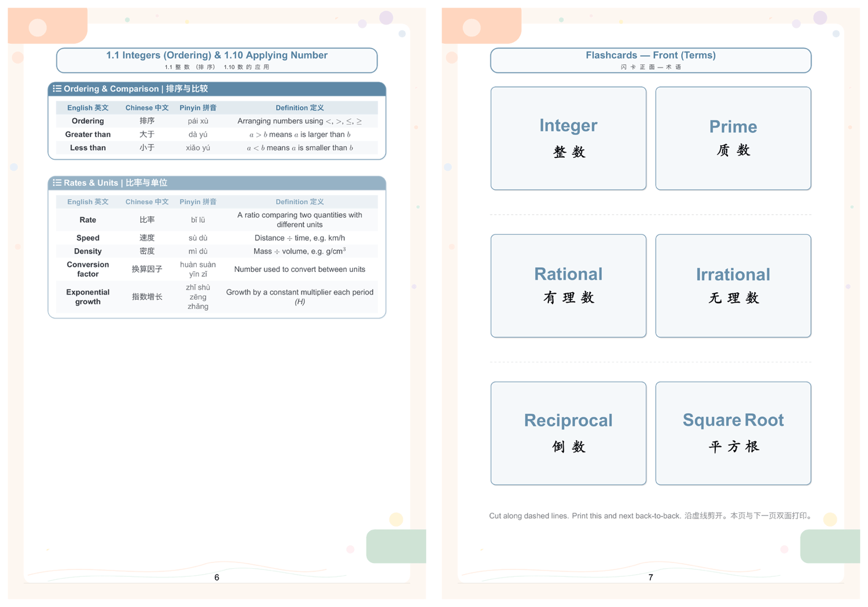
Task: Click 'Growth by a constant multiplier each period'
Action: pos(300,292)
